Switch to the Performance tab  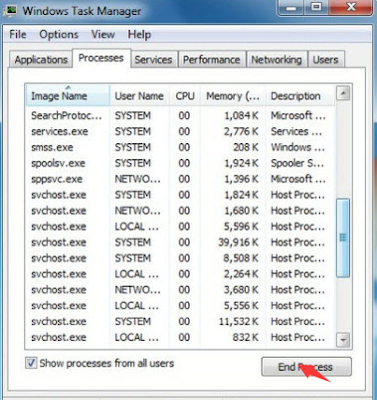click(212, 60)
